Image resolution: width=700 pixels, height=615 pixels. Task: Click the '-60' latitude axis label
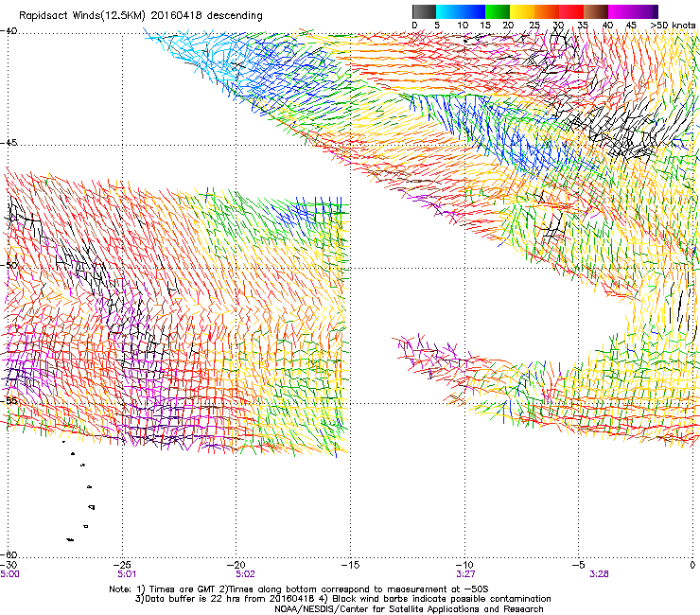[9, 554]
